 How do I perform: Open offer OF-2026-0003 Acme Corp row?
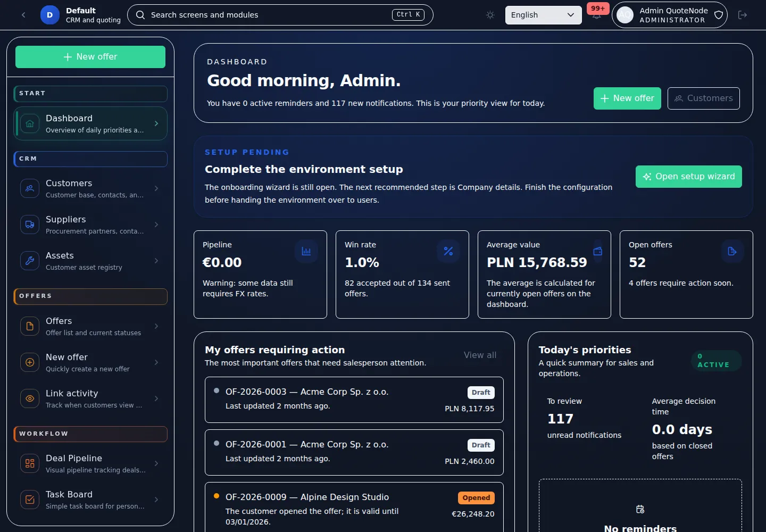354,400
